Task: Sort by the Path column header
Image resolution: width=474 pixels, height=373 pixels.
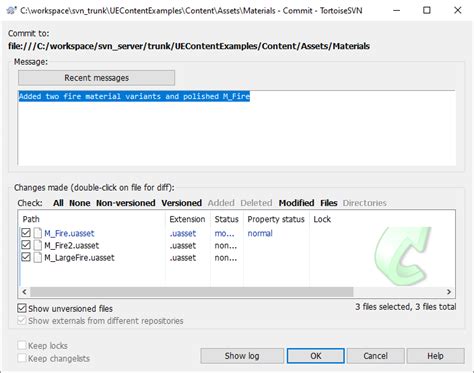Action: click(92, 219)
